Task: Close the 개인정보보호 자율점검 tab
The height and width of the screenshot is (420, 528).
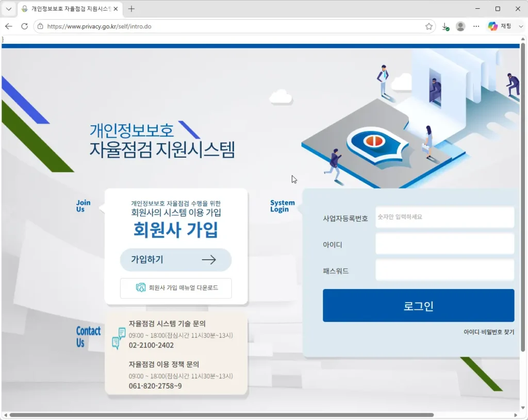Action: (115, 9)
